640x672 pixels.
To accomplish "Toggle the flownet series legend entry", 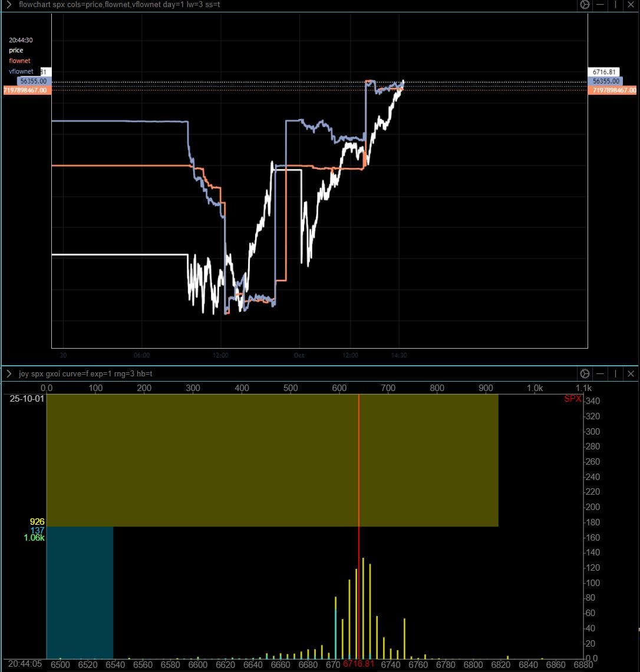I will click(19, 61).
